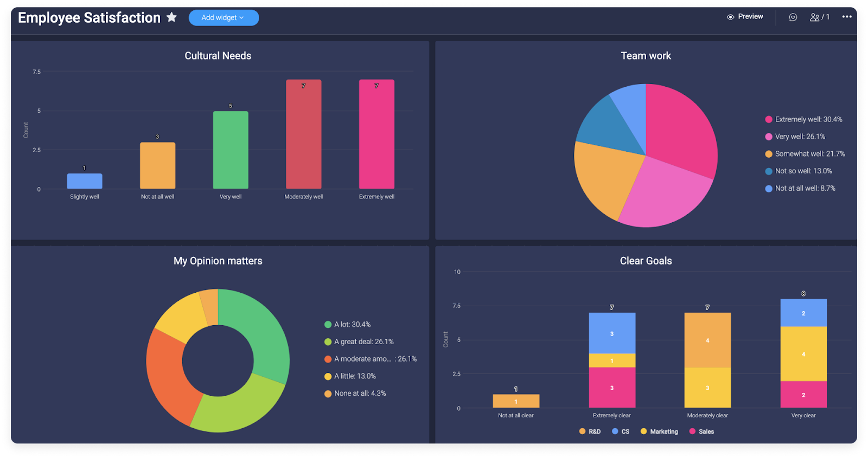Toggle the CS legend item
The image size is (868, 458).
(x=621, y=431)
